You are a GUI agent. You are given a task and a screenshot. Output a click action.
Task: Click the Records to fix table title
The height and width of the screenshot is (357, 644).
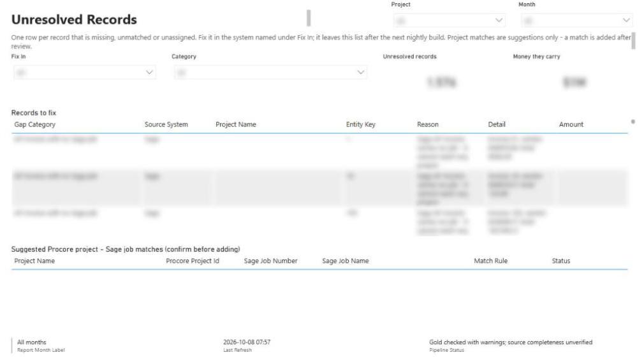[x=34, y=113]
